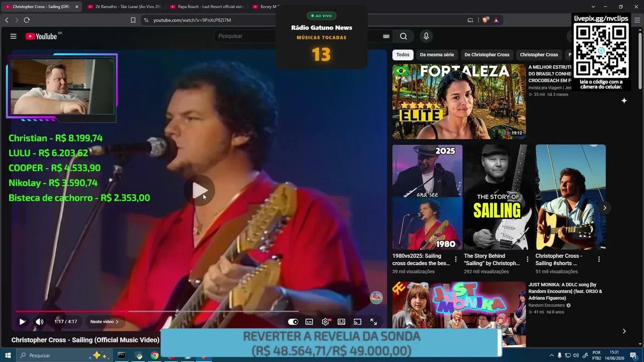
Task: Go to the YouTube home logo
Action: point(41,36)
